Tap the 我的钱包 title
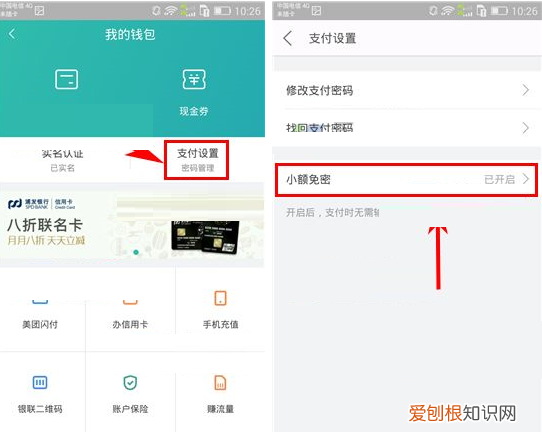This screenshot has width=542, height=432. (130, 34)
